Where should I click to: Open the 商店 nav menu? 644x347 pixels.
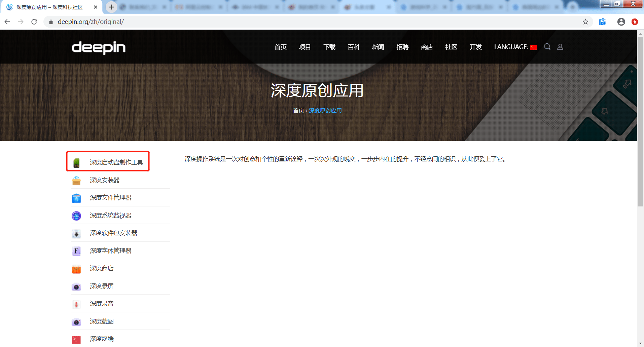click(x=427, y=47)
